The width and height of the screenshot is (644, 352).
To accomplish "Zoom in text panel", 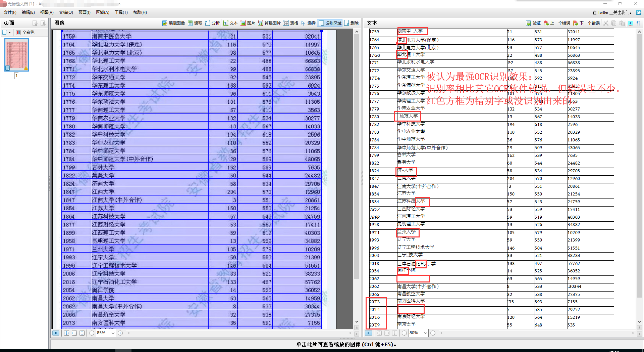I will pos(433,333).
